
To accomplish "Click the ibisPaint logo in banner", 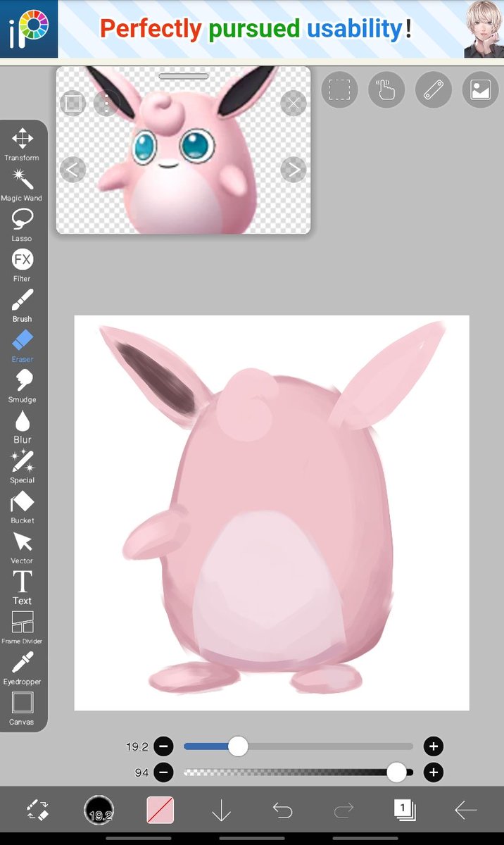I will tap(28, 29).
